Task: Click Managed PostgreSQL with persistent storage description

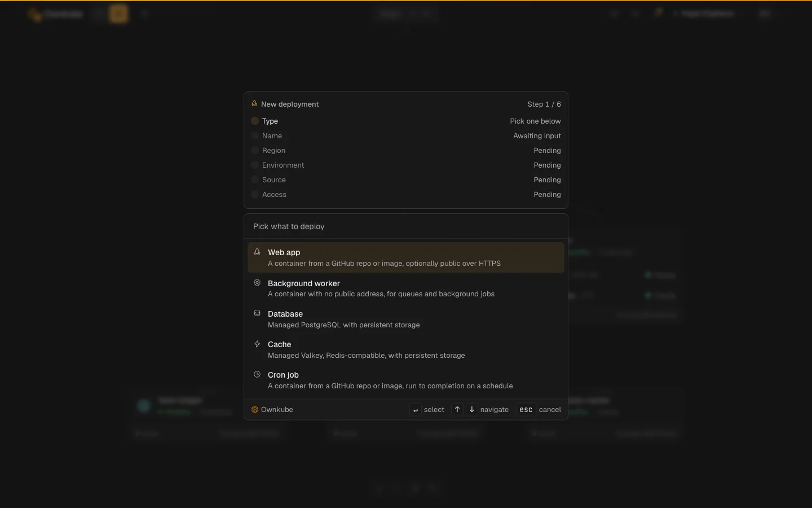Action: [343, 325]
